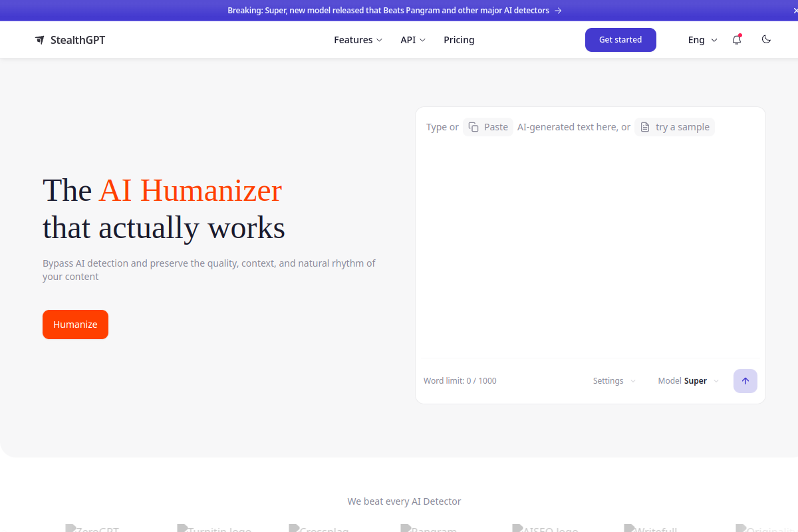Expand the API menu
This screenshot has width=798, height=532.
pyautogui.click(x=413, y=40)
